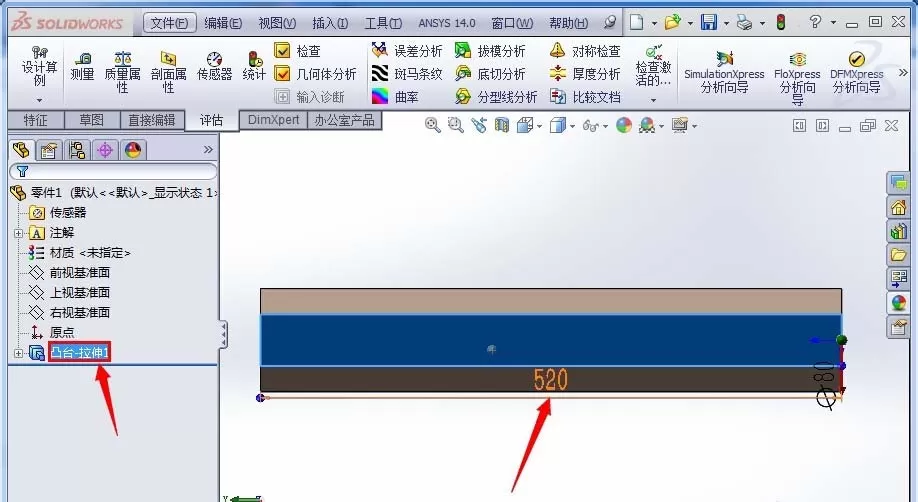918x502 pixels.
Task: Open 对称检查 symmetry check
Action: pos(585,51)
